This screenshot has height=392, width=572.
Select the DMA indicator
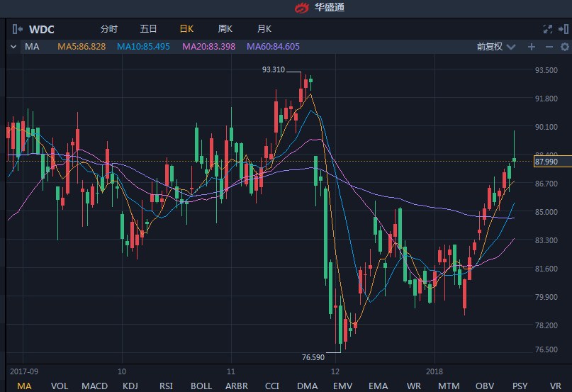click(x=307, y=386)
